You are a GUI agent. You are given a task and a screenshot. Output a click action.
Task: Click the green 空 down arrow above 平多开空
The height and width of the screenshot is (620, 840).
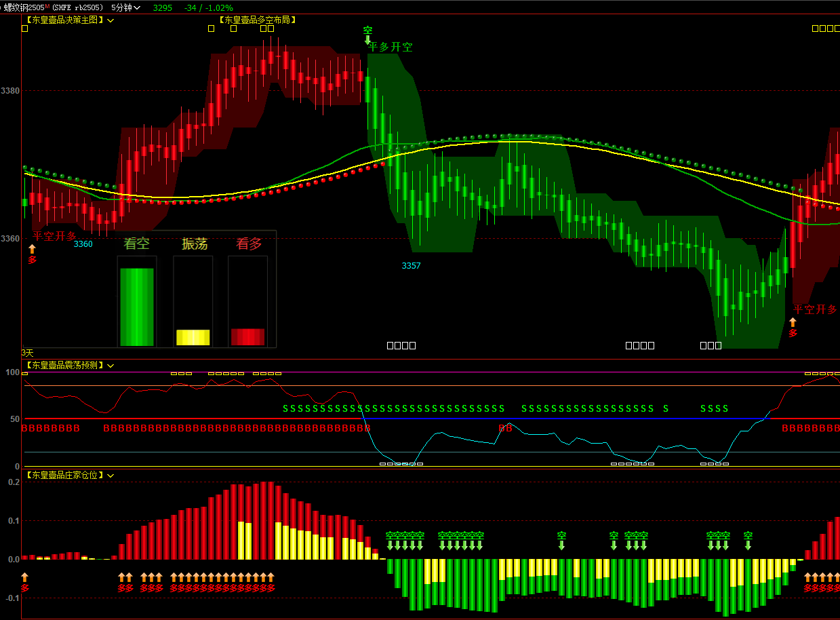coord(367,35)
